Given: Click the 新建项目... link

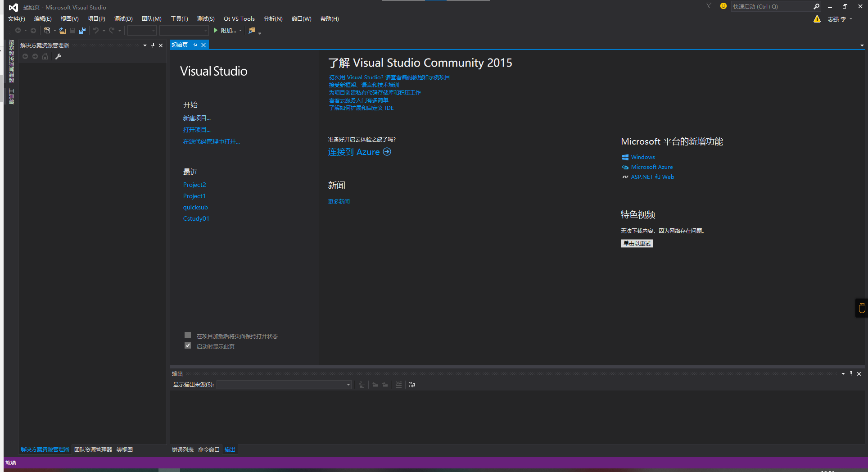Looking at the screenshot, I should pyautogui.click(x=197, y=118).
